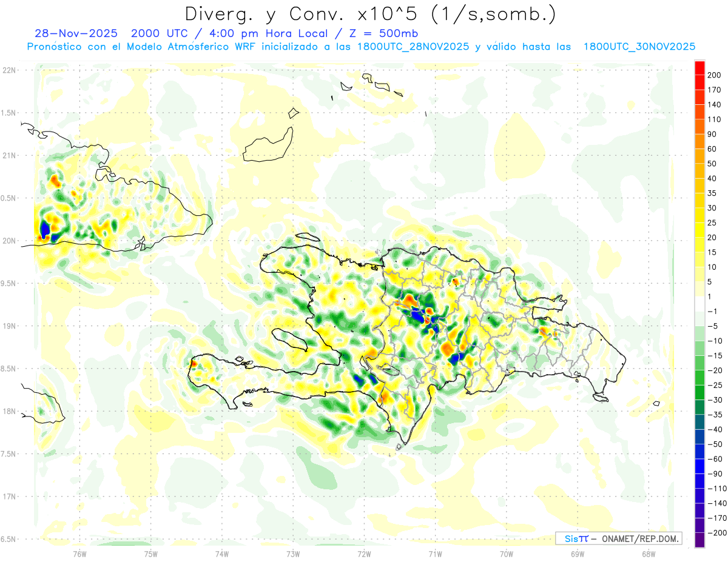Image resolution: width=728 pixels, height=562 pixels.
Task: Click the "1.5N" latitude label
Action: click(x=9, y=113)
